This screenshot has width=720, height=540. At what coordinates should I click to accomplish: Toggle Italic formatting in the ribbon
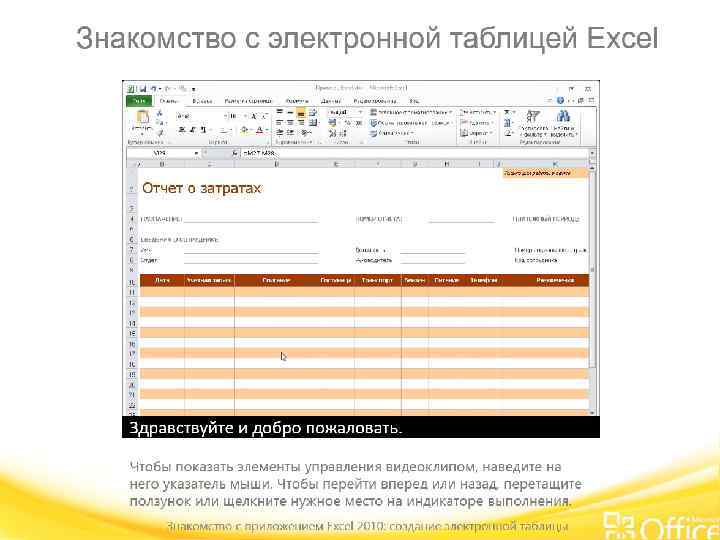[192, 130]
